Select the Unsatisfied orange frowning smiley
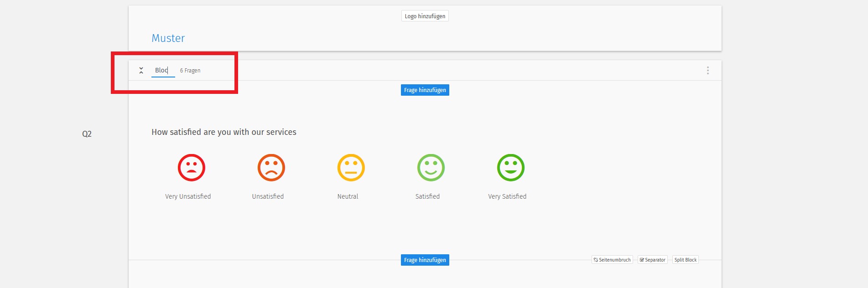The height and width of the screenshot is (288, 868). [x=271, y=168]
